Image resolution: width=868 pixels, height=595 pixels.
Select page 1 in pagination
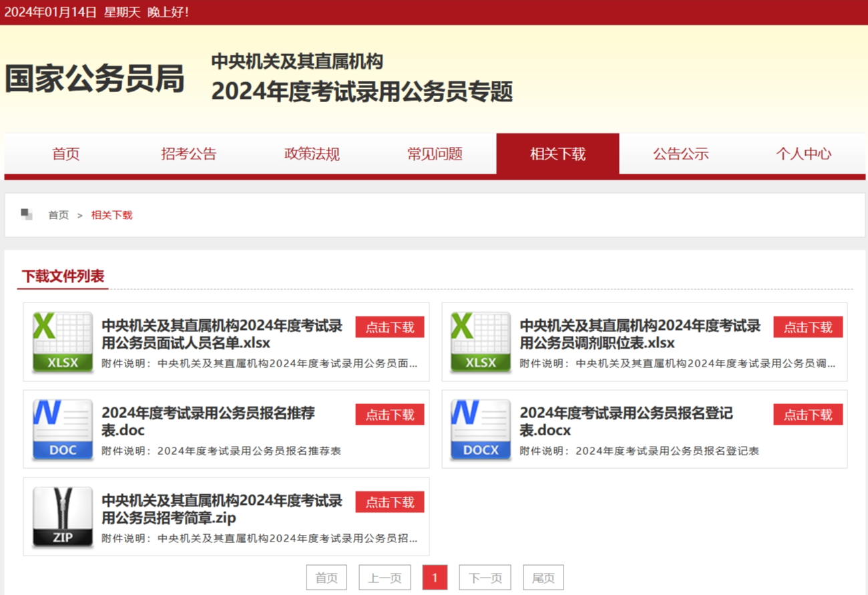(x=435, y=578)
